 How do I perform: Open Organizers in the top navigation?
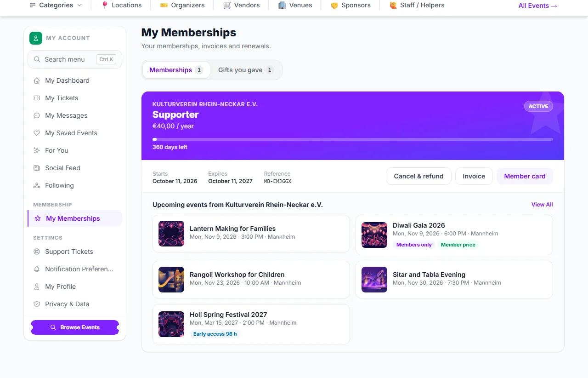(x=182, y=5)
